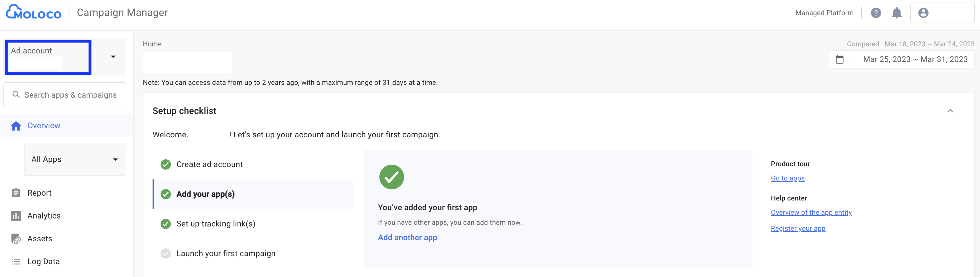Click the Assets paperclip icon
980x277 pixels.
point(16,239)
